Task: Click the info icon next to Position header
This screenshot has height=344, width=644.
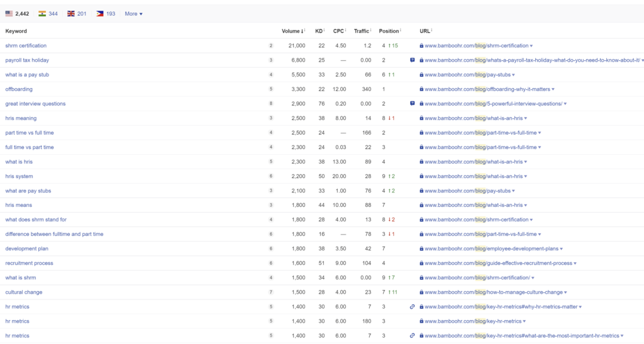Action: click(401, 30)
